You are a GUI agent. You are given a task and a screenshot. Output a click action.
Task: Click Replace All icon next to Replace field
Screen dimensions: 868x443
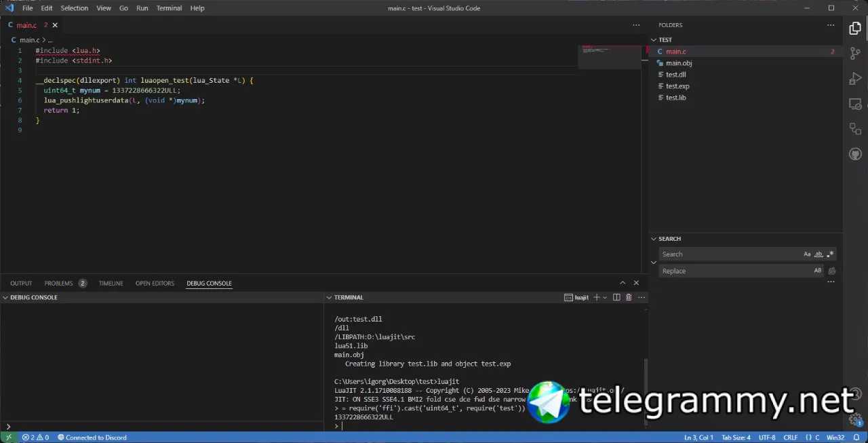(831, 271)
